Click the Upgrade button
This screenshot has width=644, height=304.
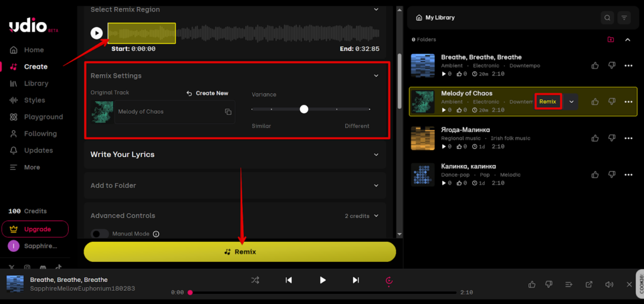point(35,229)
